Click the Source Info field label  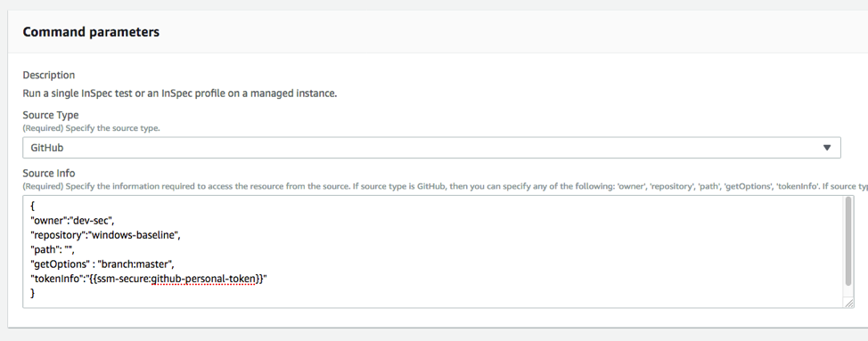tap(49, 173)
